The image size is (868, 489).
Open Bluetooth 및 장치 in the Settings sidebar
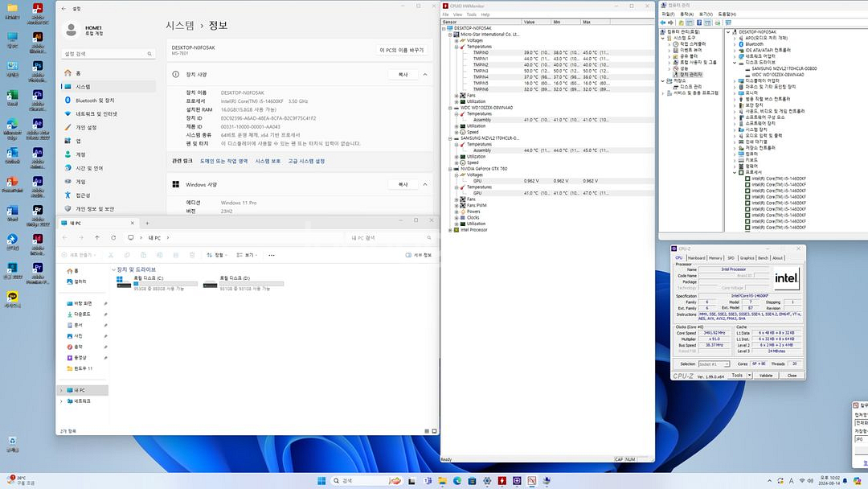click(x=108, y=101)
